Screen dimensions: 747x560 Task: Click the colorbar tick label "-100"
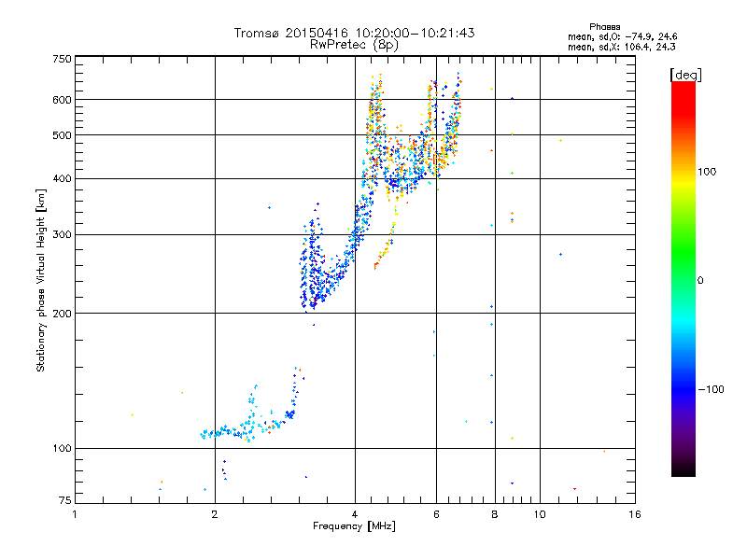pyautogui.click(x=711, y=389)
